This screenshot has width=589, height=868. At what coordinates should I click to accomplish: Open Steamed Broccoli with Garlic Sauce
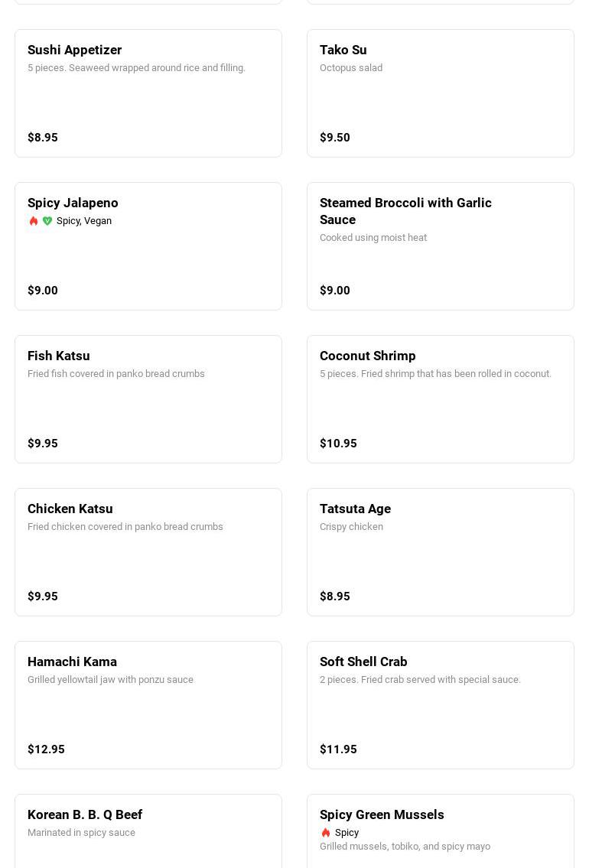(441, 246)
